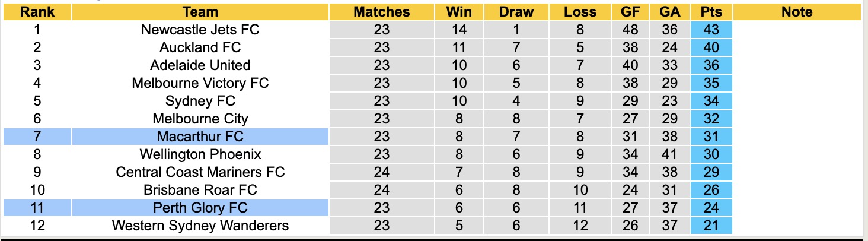Click the Draw column header
Viewport: 868px width, 241px height.
(516, 12)
